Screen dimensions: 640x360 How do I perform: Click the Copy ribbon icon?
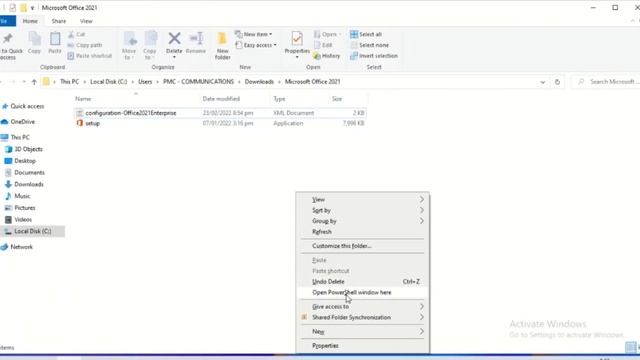click(x=35, y=39)
